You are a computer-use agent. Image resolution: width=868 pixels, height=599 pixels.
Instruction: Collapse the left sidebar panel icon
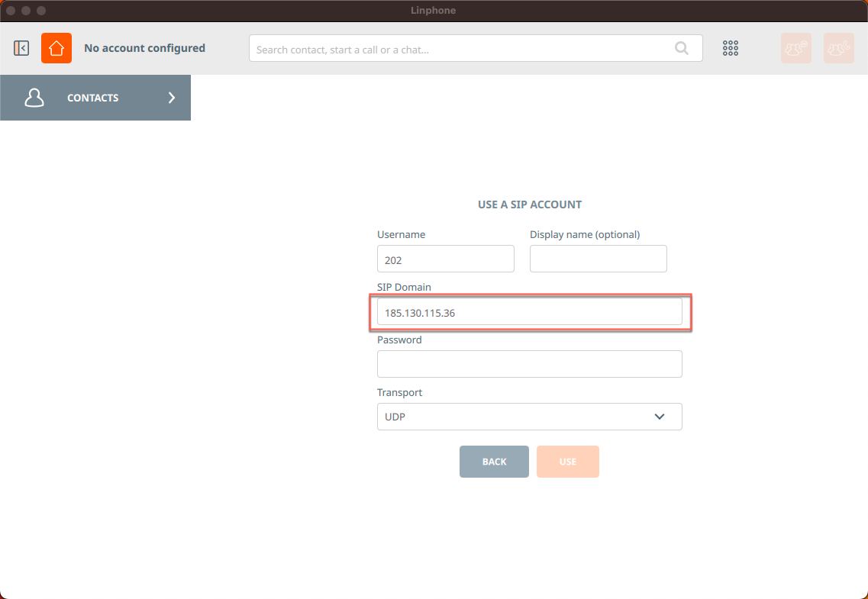pos(21,48)
